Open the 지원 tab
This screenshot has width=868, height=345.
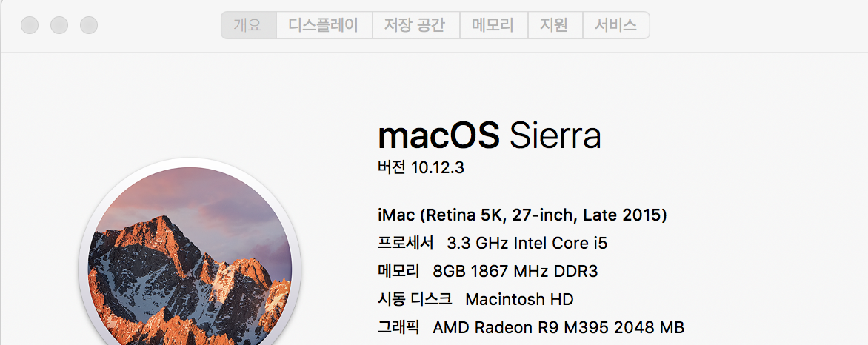(554, 25)
